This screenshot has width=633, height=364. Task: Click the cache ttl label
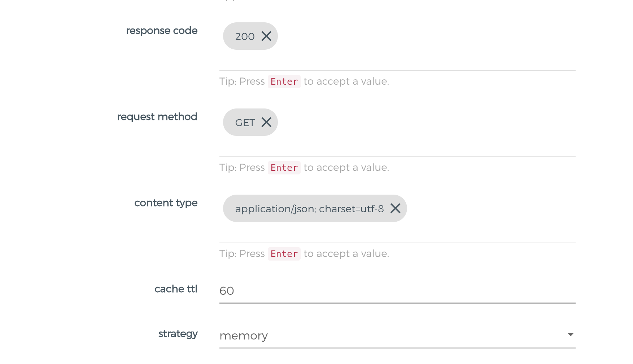pyautogui.click(x=176, y=289)
